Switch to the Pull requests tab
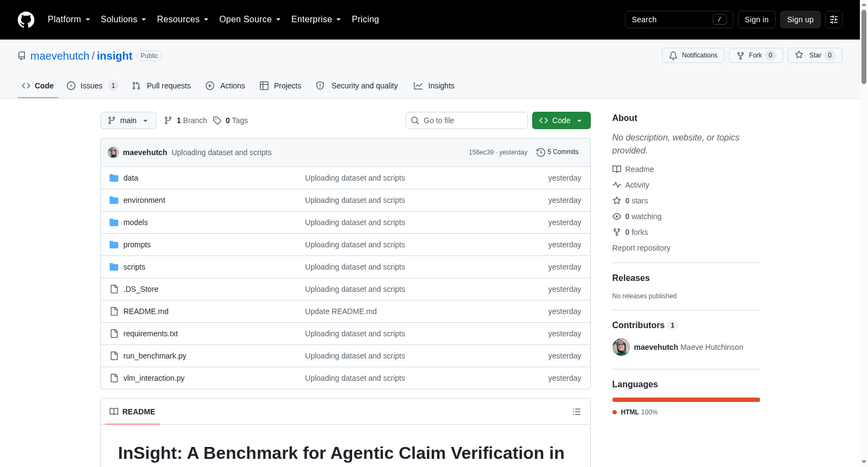 coord(162,86)
